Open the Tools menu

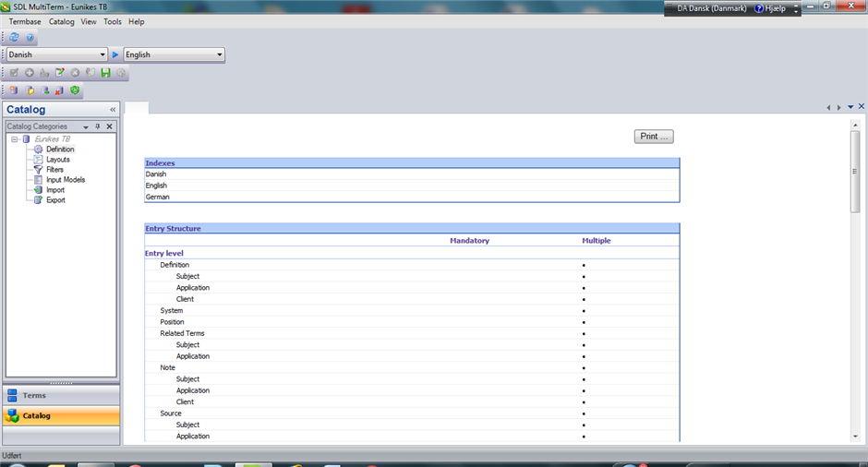[112, 21]
